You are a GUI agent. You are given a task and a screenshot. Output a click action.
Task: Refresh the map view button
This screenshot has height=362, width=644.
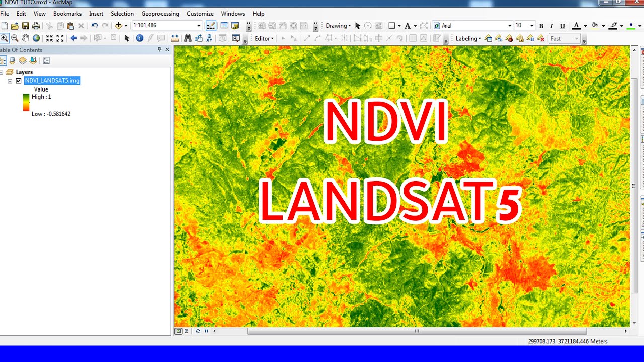(x=198, y=331)
